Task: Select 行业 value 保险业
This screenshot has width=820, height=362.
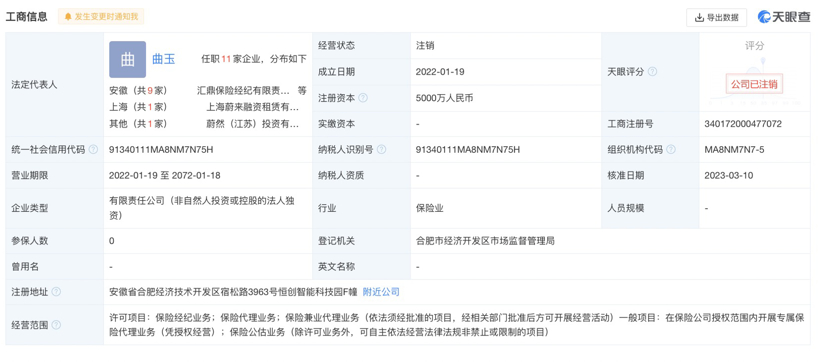Action: (429, 208)
